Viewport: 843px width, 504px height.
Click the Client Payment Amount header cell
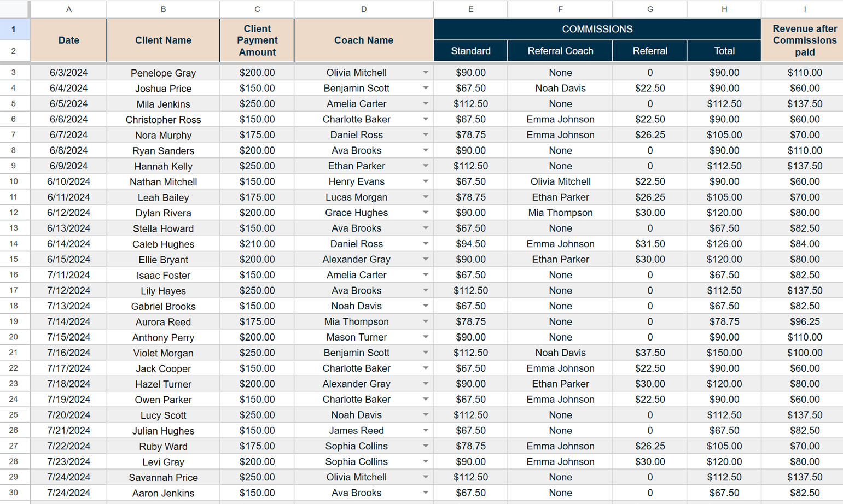click(257, 40)
